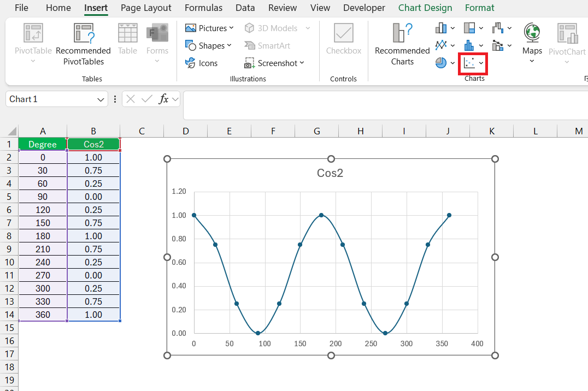Click the chart data point at 180 degrees

pos(321,215)
